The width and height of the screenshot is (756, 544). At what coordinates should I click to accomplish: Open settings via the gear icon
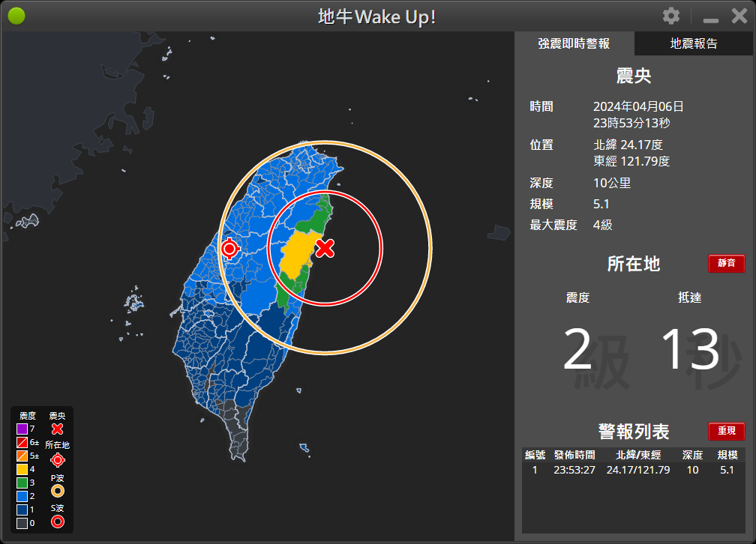671,16
